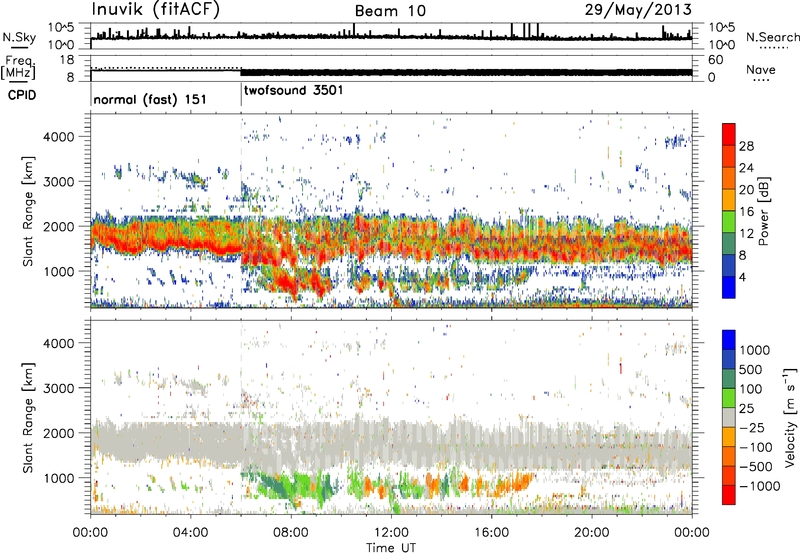Click the Power [dB] color bar

(x=729, y=211)
